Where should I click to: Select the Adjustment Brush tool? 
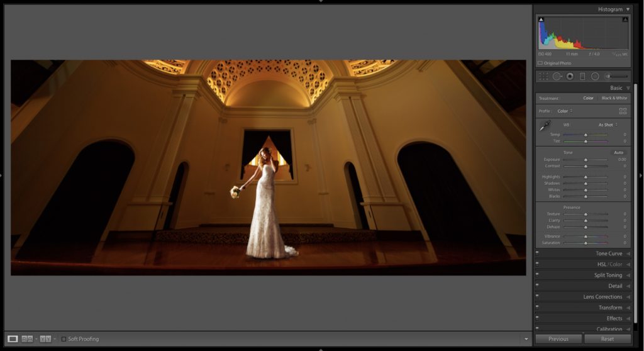616,77
